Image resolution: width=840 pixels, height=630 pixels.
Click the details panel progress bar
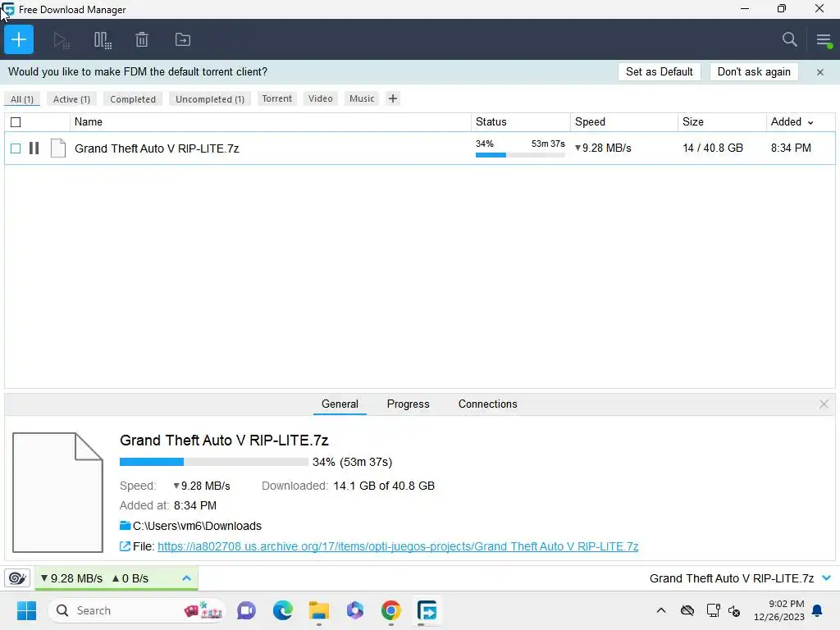(214, 462)
